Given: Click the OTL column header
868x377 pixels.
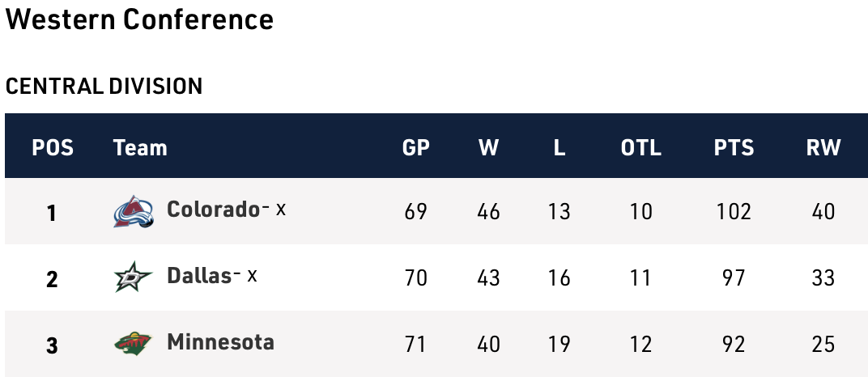Looking at the screenshot, I should [640, 147].
